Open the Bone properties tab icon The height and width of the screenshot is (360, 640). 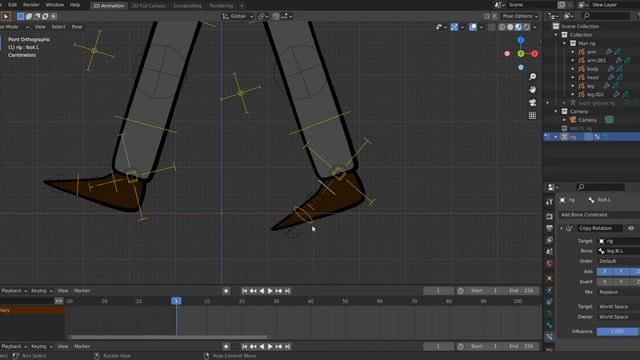pos(549,325)
